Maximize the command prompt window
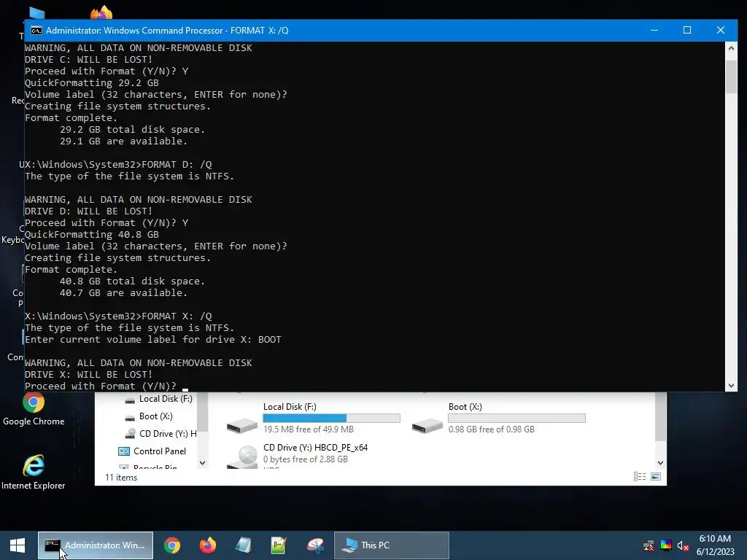This screenshot has width=747, height=560. (x=687, y=30)
